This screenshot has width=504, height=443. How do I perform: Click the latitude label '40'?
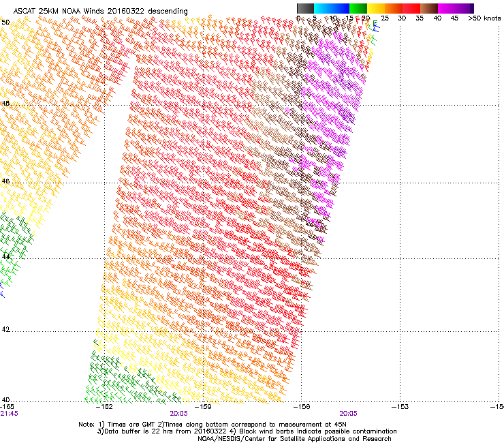[x=5, y=400]
